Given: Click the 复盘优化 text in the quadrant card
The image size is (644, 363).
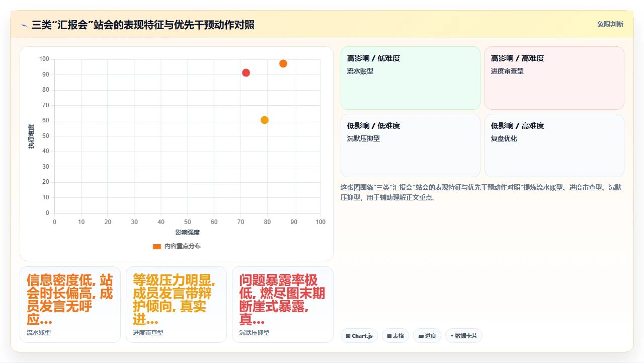Looking at the screenshot, I should tap(504, 138).
